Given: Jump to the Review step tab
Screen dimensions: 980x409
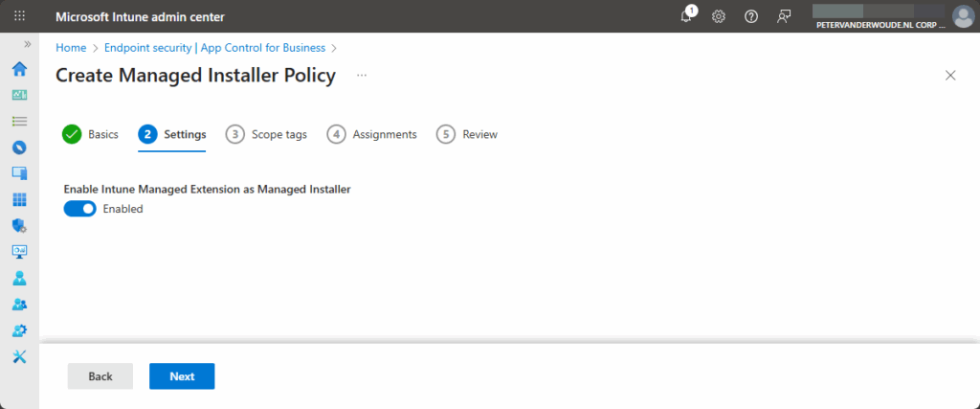Looking at the screenshot, I should point(468,134).
